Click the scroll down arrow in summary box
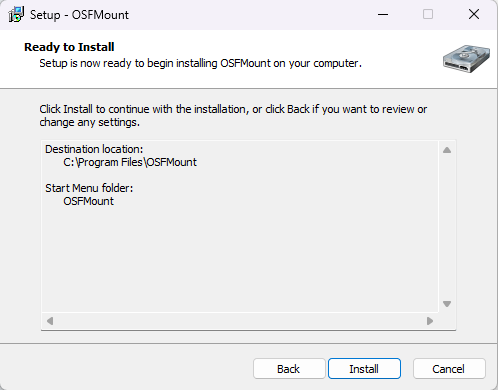498x390 pixels. tap(447, 304)
